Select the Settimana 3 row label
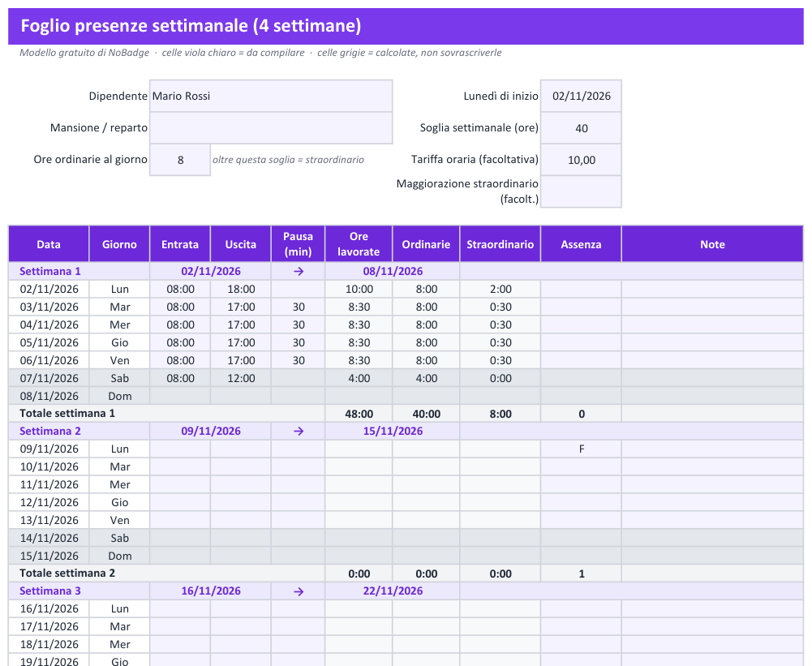Image resolution: width=812 pixels, height=666 pixels. coord(50,591)
